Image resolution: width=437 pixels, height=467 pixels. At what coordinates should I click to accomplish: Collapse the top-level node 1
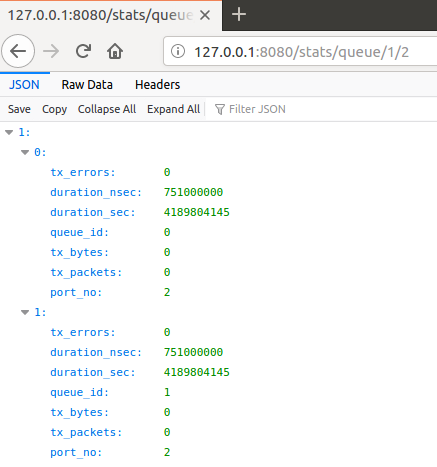tap(9, 133)
